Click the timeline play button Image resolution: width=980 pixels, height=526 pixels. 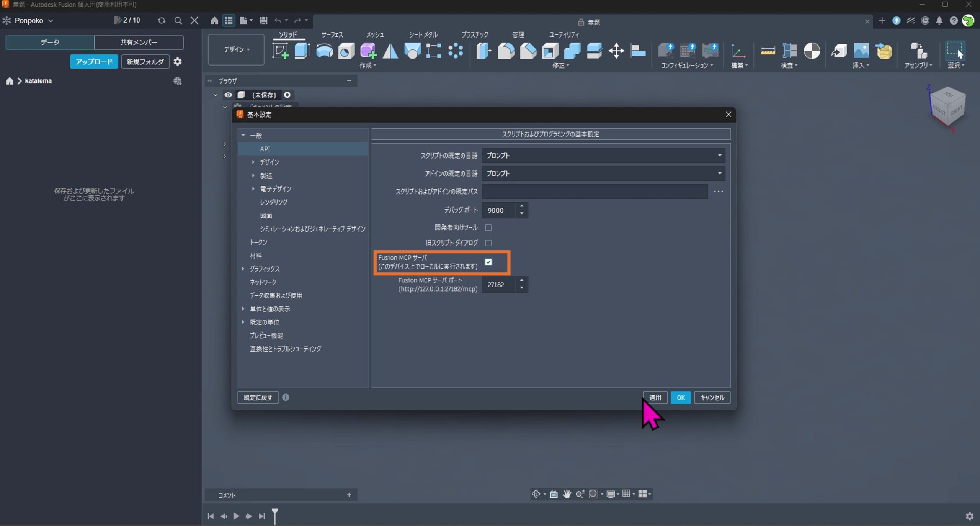pyautogui.click(x=236, y=516)
